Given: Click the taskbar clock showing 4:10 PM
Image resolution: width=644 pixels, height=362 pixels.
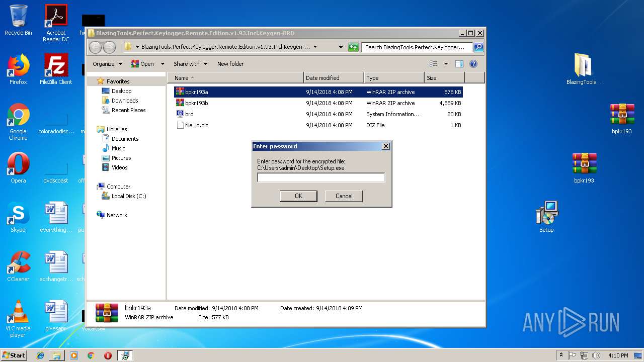Looking at the screenshot, I should tap(618, 355).
